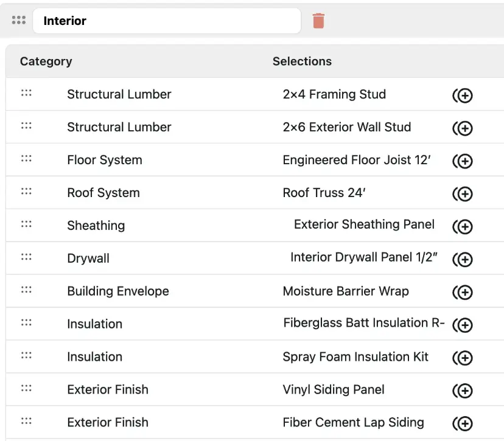Click the add icon on Vinyl Siding Panel row
This screenshot has width=504, height=441.
(463, 391)
